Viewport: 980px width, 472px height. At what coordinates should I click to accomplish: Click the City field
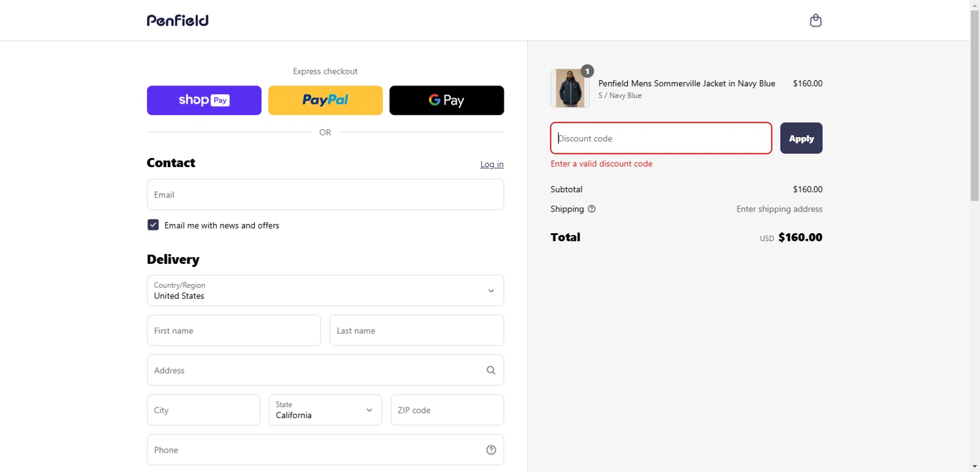coord(203,410)
